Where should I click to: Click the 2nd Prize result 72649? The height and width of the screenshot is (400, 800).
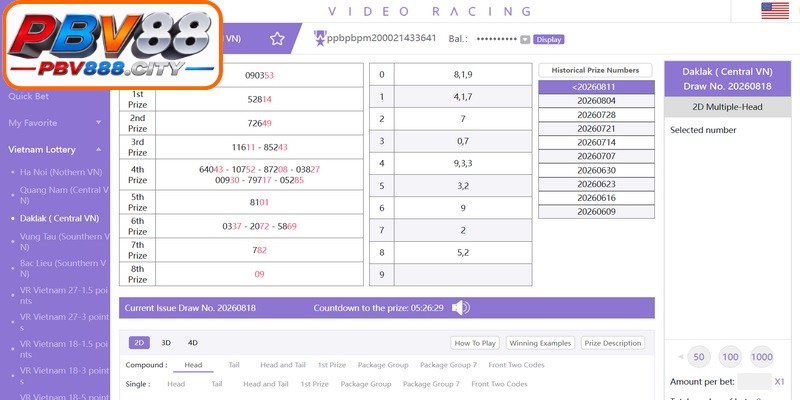[259, 123]
